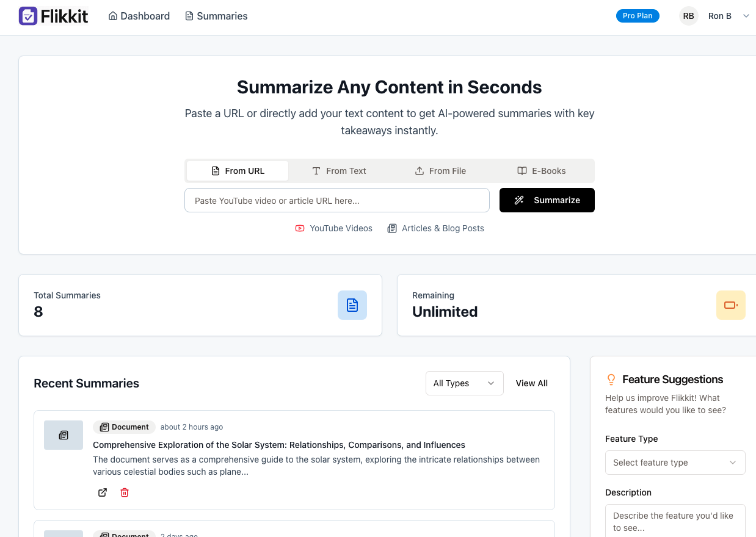Open the Select feature type dropdown
The height and width of the screenshot is (537, 756).
coord(675,463)
